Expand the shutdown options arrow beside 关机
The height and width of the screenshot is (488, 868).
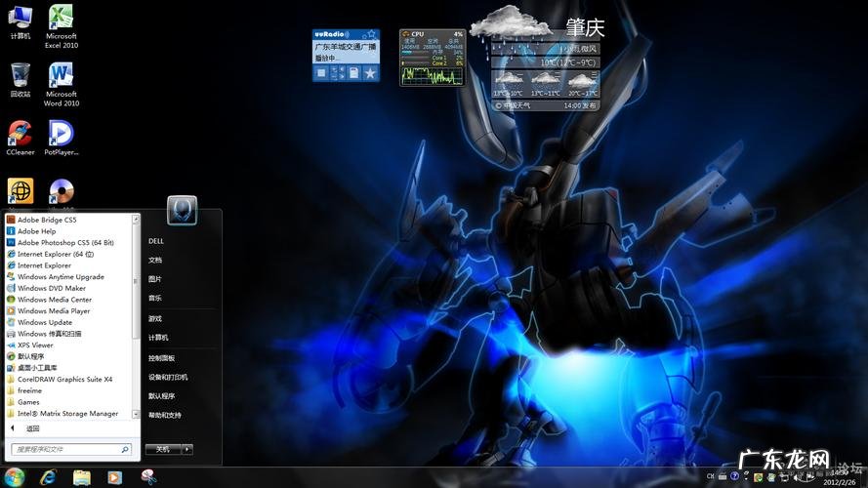coord(187,449)
